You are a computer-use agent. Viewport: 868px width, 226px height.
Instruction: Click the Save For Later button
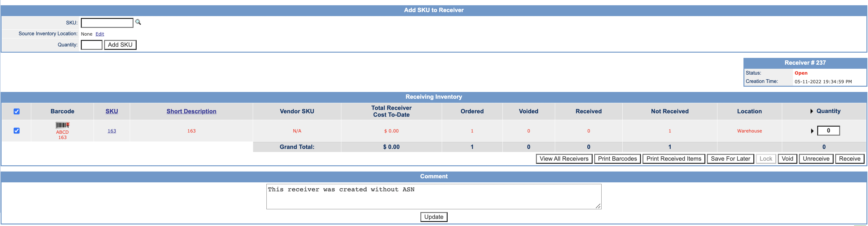click(730, 159)
